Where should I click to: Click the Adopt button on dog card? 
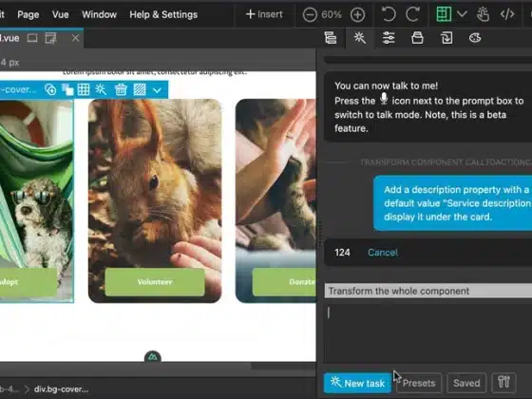(x=28, y=281)
